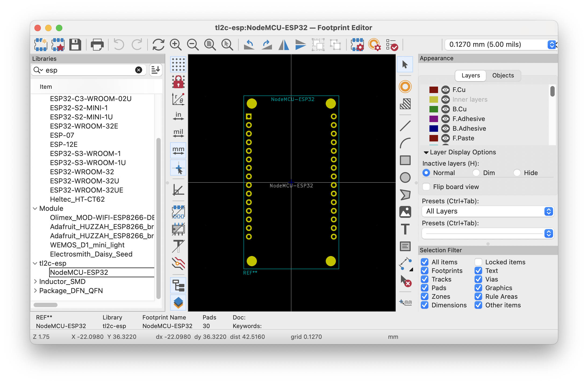
Task: Choose the Draw Line tool
Action: click(405, 126)
